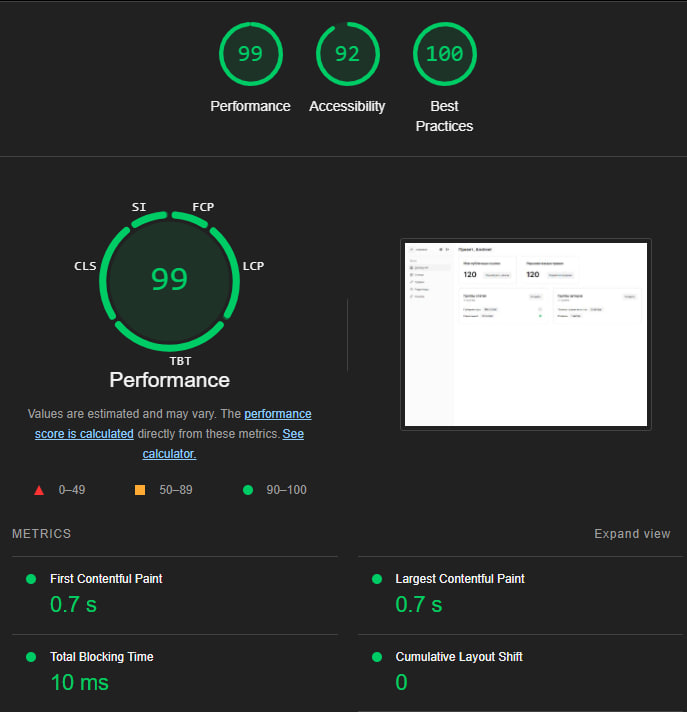Open the Performance category label at top

pyautogui.click(x=250, y=106)
